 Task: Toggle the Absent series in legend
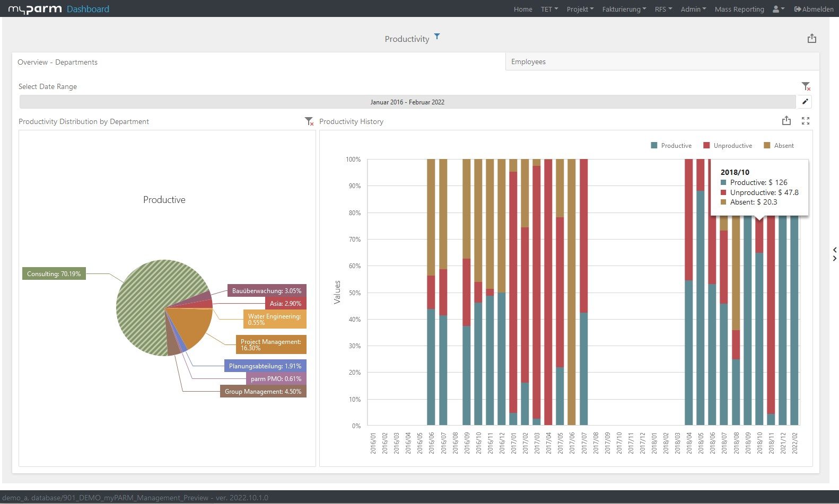778,146
